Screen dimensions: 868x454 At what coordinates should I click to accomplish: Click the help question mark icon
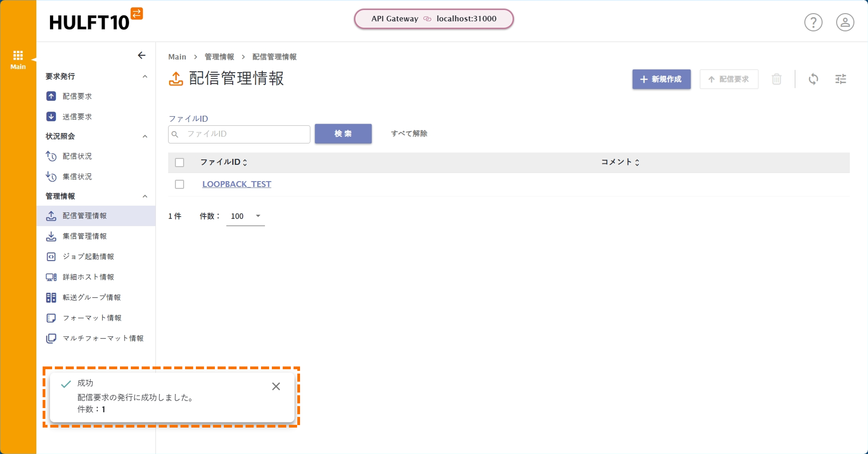coord(813,22)
